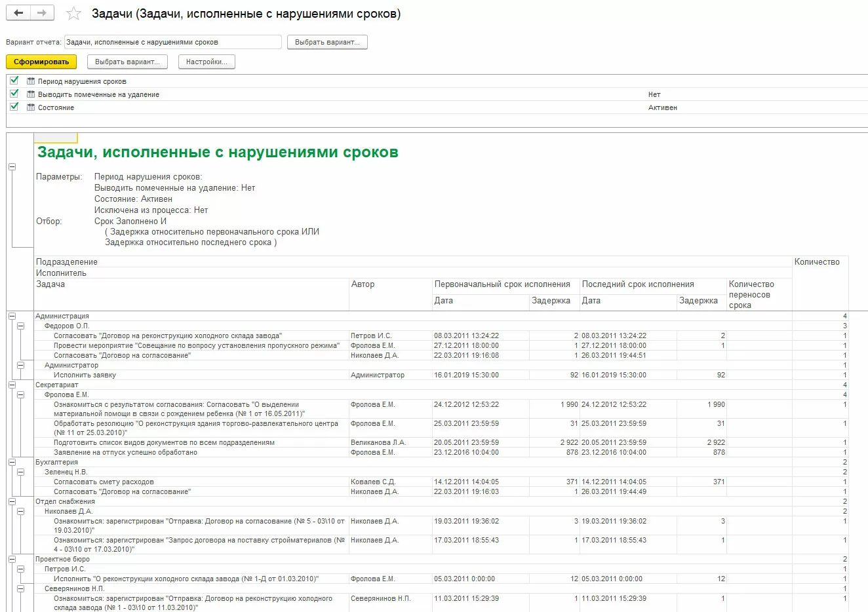Add report to favorites with star icon
The image size is (868, 612).
pos(74,13)
